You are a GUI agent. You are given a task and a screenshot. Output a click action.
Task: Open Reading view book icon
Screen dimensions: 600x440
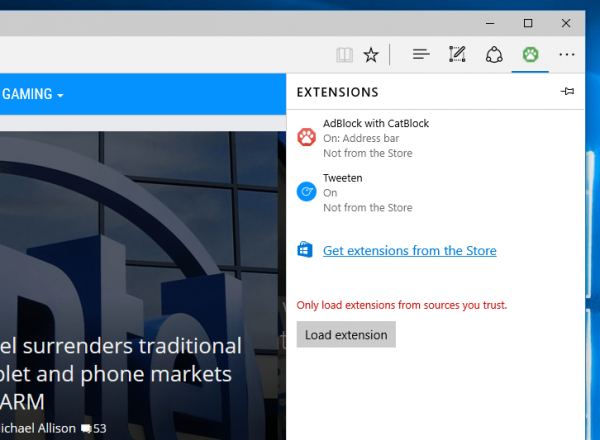(x=344, y=55)
